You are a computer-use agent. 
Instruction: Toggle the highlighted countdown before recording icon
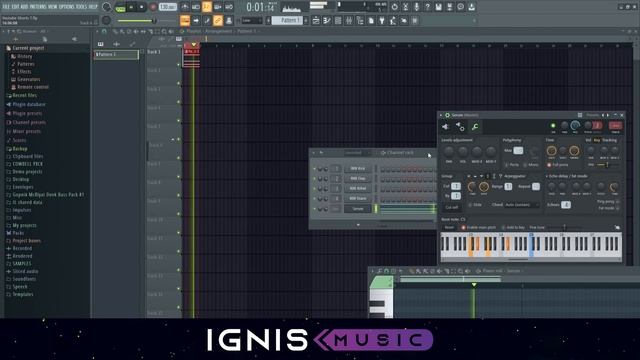pyautogui.click(x=207, y=7)
